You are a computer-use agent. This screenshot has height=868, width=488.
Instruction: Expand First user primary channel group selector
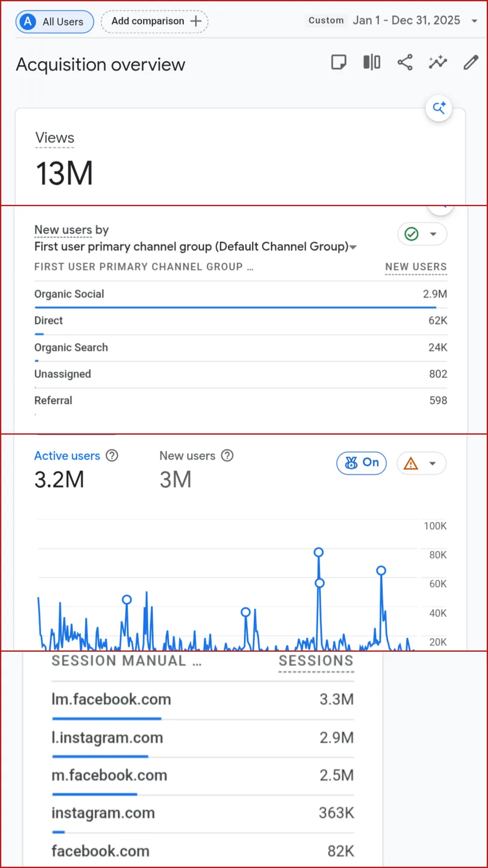click(x=196, y=247)
